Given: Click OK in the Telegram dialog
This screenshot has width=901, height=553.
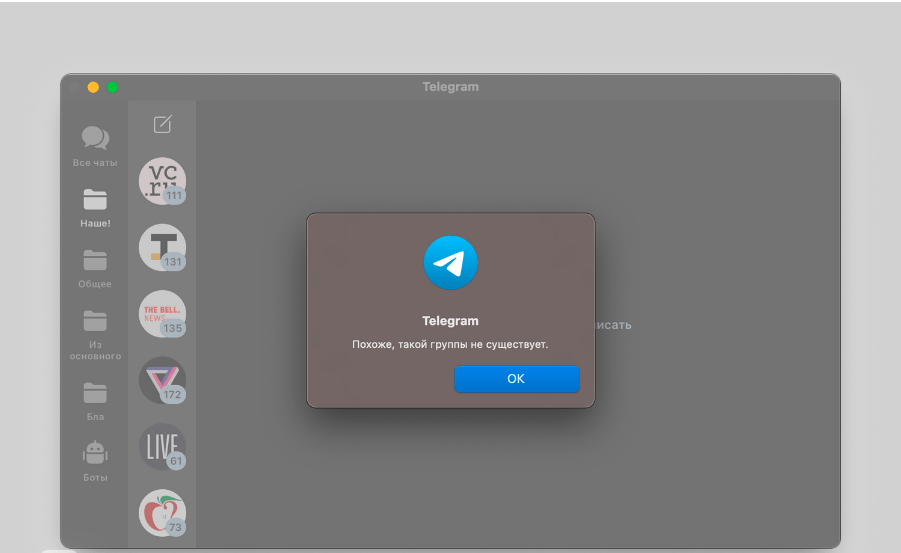Looking at the screenshot, I should pos(517,379).
